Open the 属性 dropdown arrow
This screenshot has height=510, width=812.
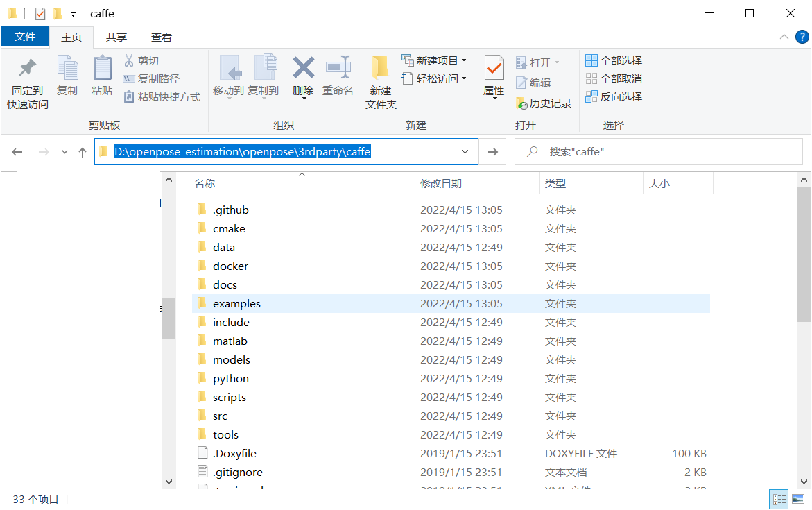coord(494,98)
